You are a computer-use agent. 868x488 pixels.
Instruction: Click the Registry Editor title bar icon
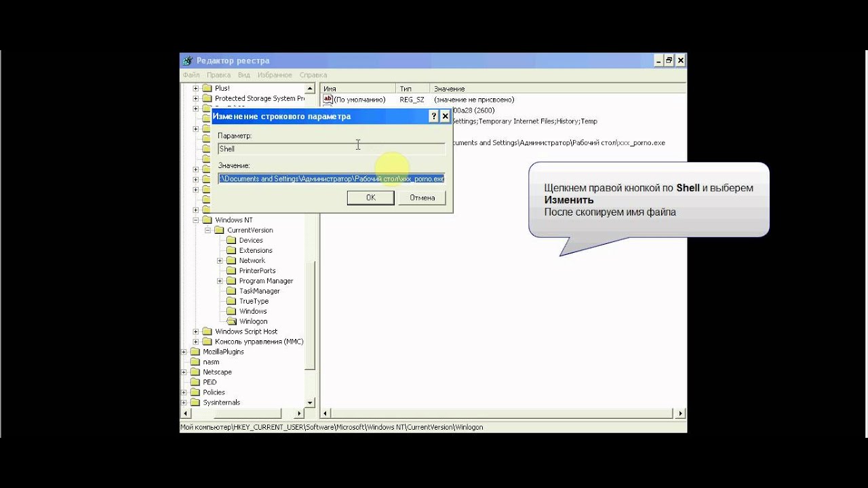[186, 60]
